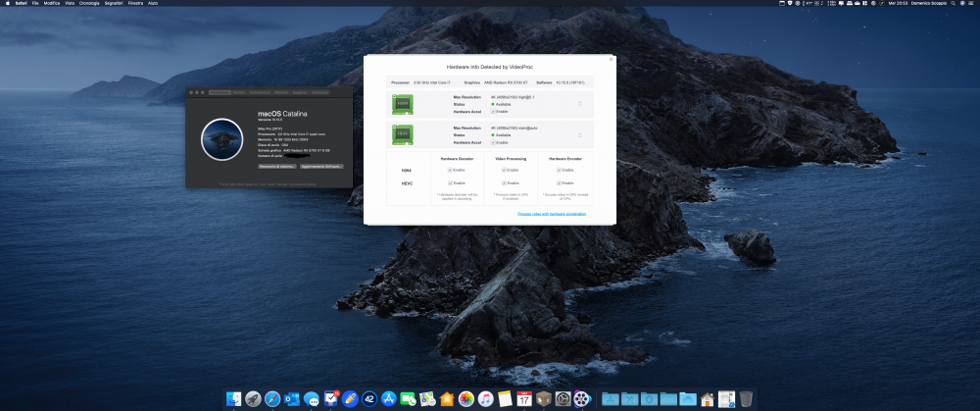Screen dimensions: 980x411
Task: Refresh the H264 hardware detection
Action: [580, 104]
